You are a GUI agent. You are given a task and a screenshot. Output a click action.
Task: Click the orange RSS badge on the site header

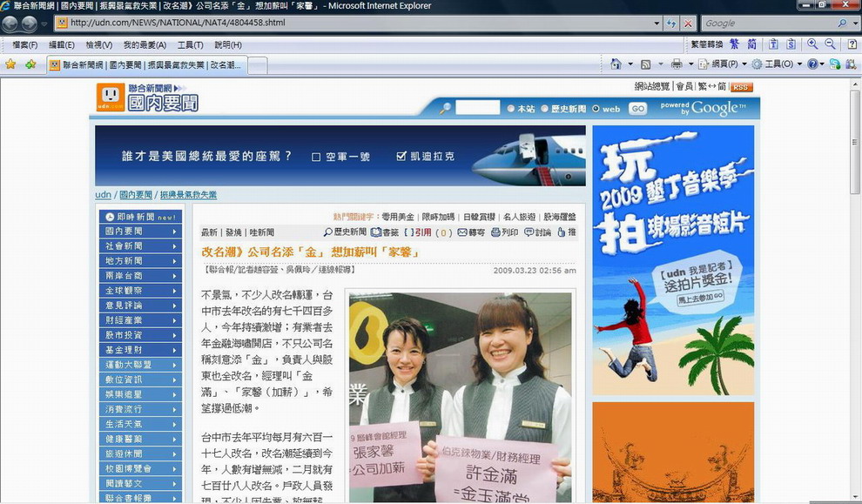pyautogui.click(x=741, y=87)
